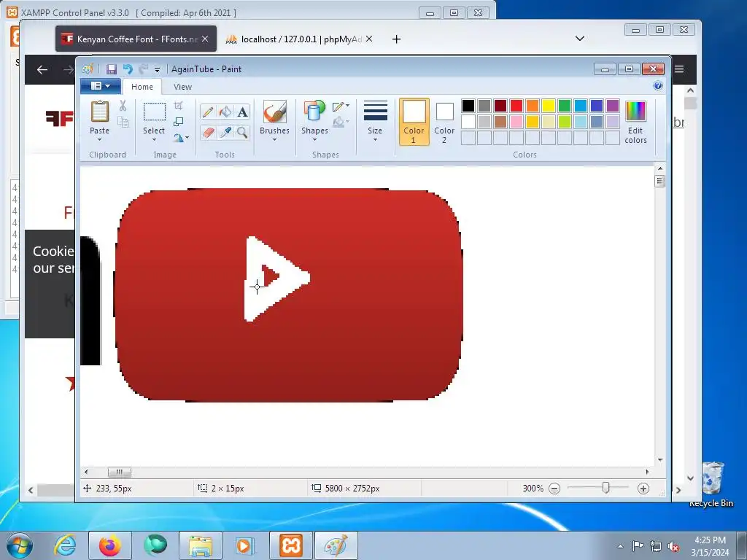Select the Fill with color bucket tool

pyautogui.click(x=225, y=112)
